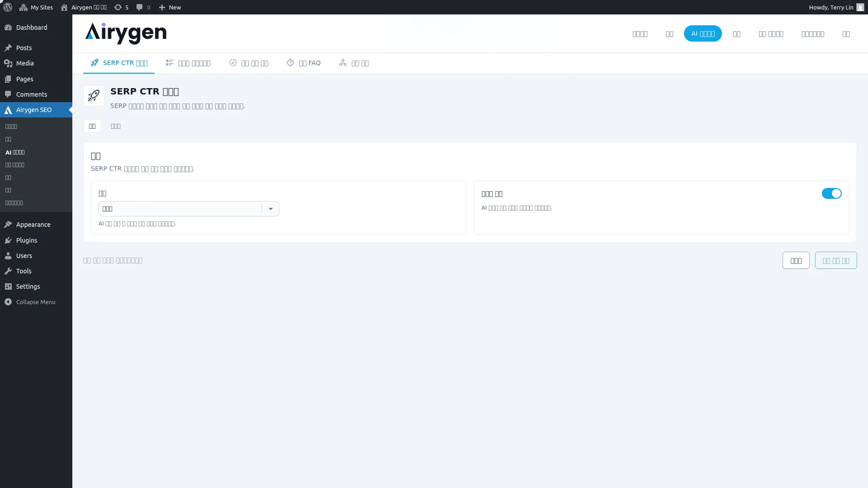Expand the select dropdown arrow
The height and width of the screenshot is (488, 868).
[x=270, y=209]
